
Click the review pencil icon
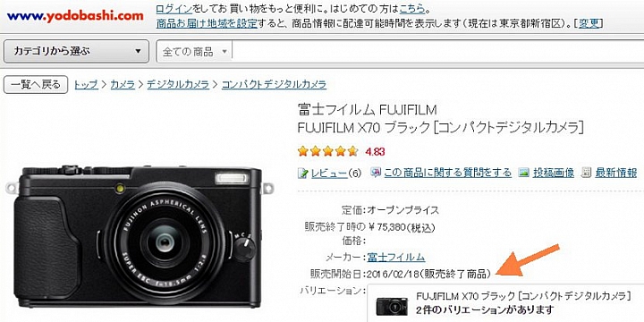[302, 173]
